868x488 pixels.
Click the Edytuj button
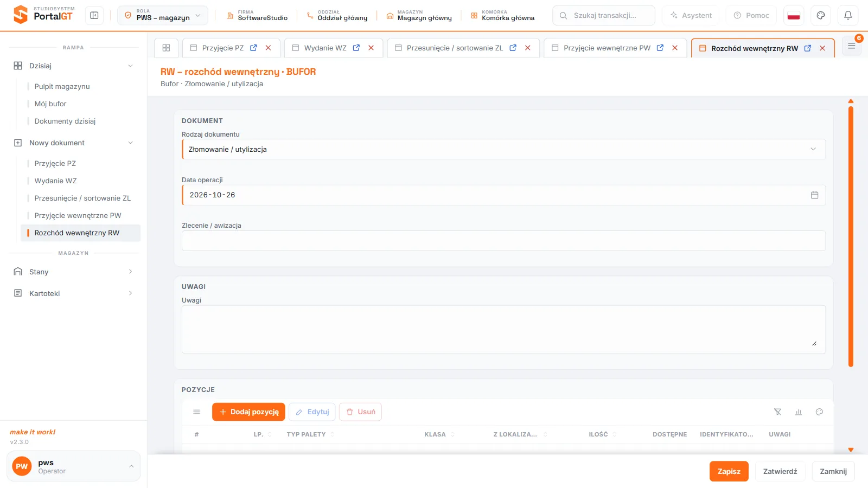point(312,412)
